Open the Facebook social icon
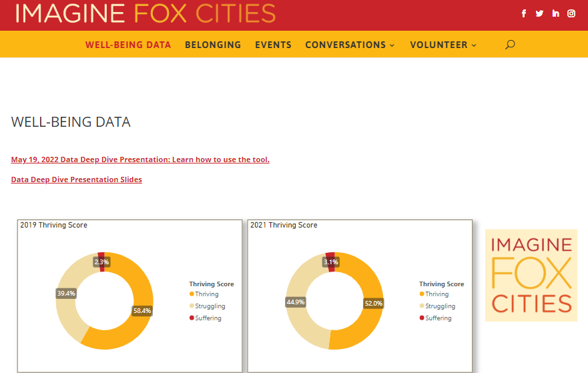The height and width of the screenshot is (373, 588). [x=524, y=13]
